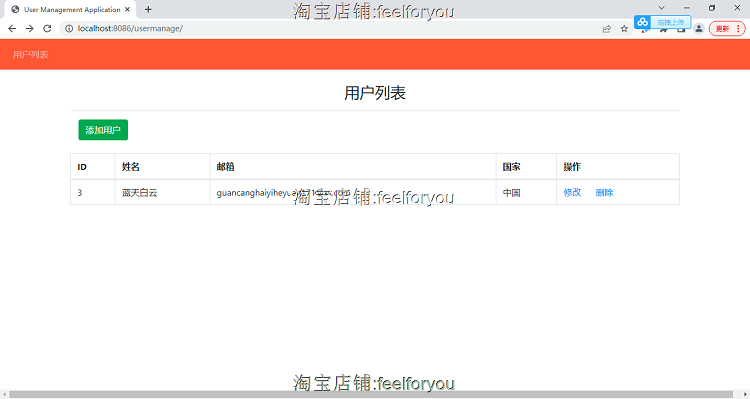The width and height of the screenshot is (750, 399).
Task: Focus the address bar showing localhost:8086/usermanage/
Action: pyautogui.click(x=335, y=29)
